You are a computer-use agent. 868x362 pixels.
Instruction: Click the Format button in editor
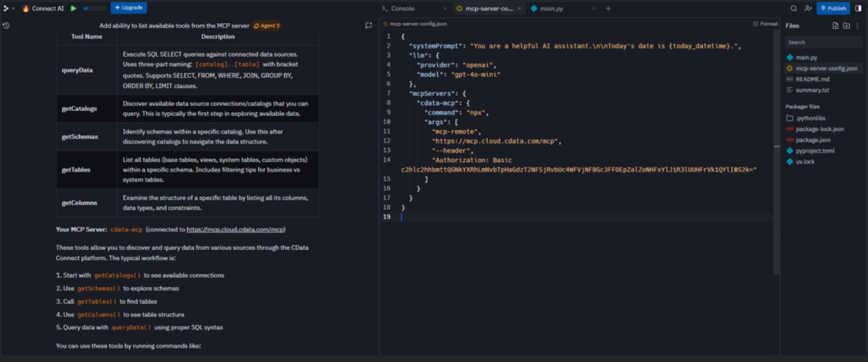coord(765,24)
